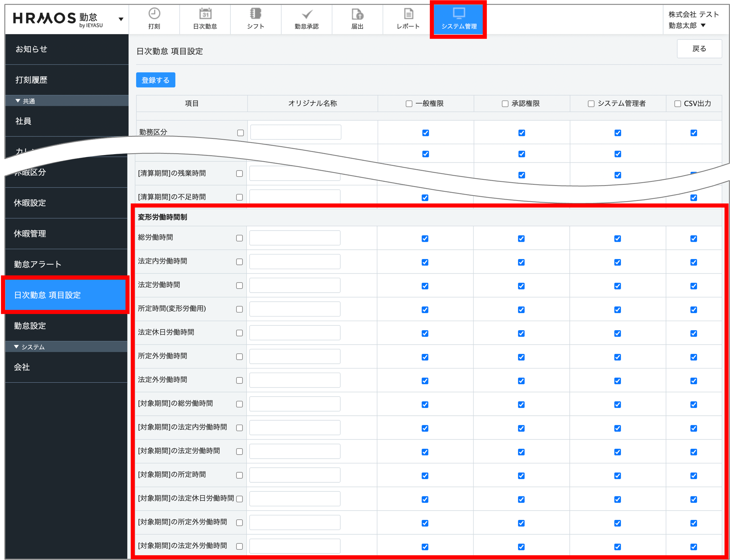This screenshot has width=730, height=560.
Task: Click the 登録する button
Action: point(156,80)
